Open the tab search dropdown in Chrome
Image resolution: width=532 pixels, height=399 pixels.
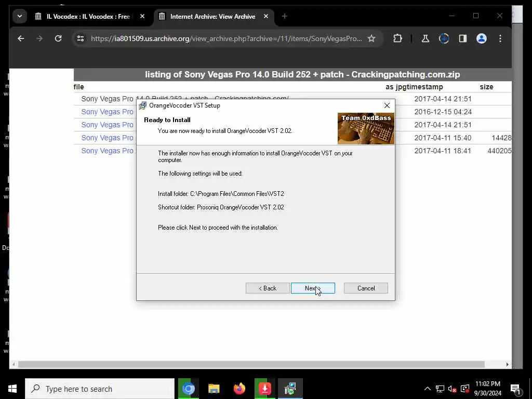pyautogui.click(x=20, y=16)
